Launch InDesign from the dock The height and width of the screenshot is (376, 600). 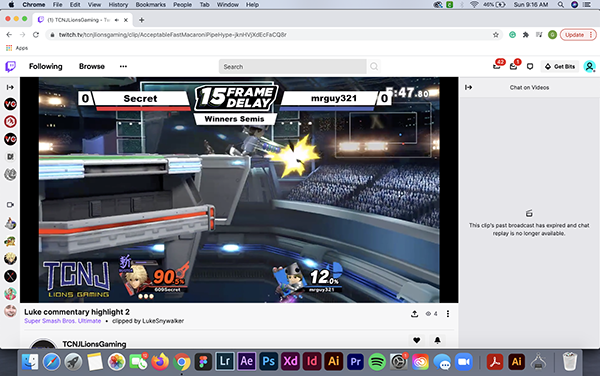(312, 361)
